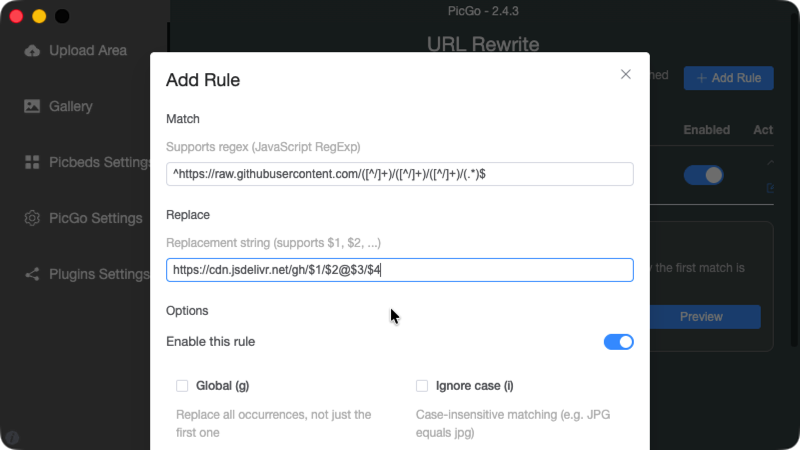Image resolution: width=800 pixels, height=450 pixels.
Task: Click the Picbeds Settings grid icon
Action: [32, 162]
